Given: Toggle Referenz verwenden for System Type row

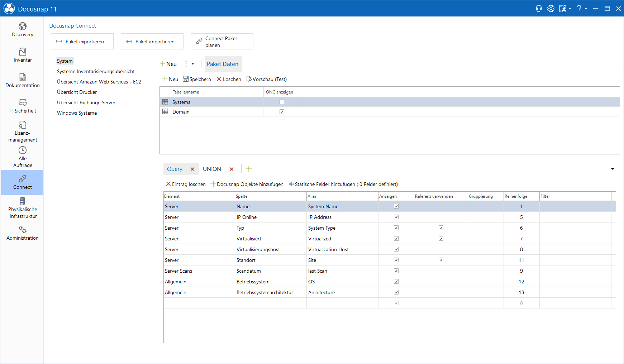Looking at the screenshot, I should pos(441,228).
